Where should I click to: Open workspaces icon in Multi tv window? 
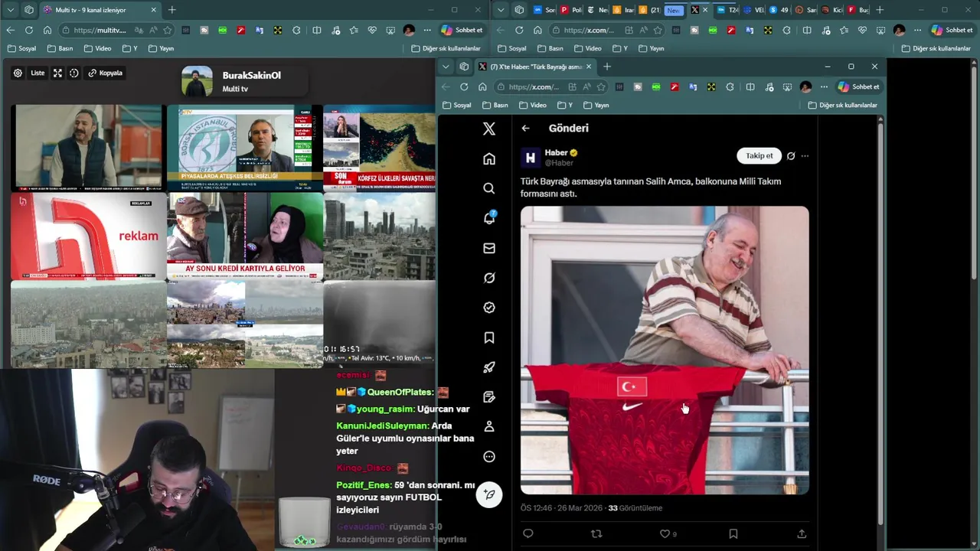[x=29, y=10]
